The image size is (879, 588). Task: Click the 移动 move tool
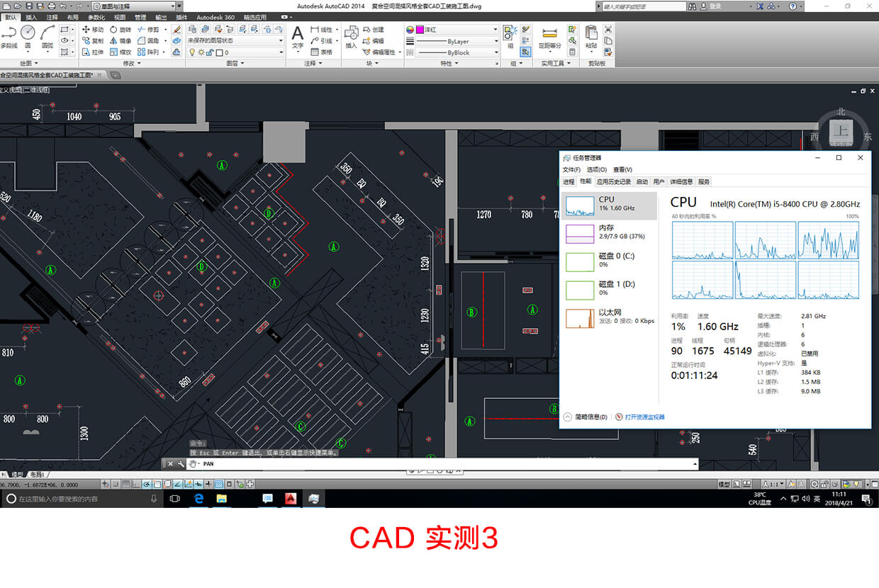pos(93,30)
